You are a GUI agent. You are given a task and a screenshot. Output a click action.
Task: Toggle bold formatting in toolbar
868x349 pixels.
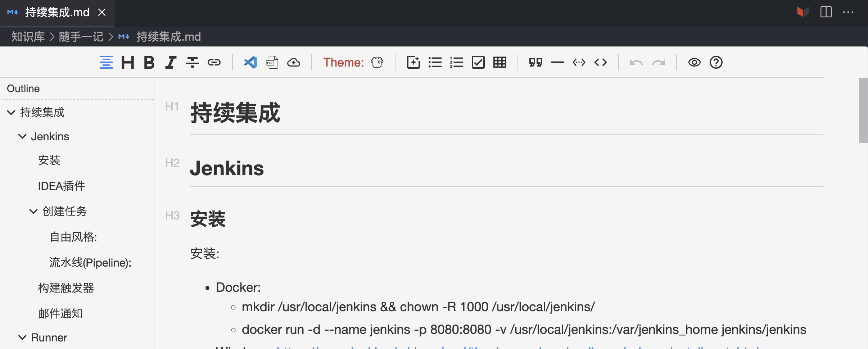[x=149, y=63]
